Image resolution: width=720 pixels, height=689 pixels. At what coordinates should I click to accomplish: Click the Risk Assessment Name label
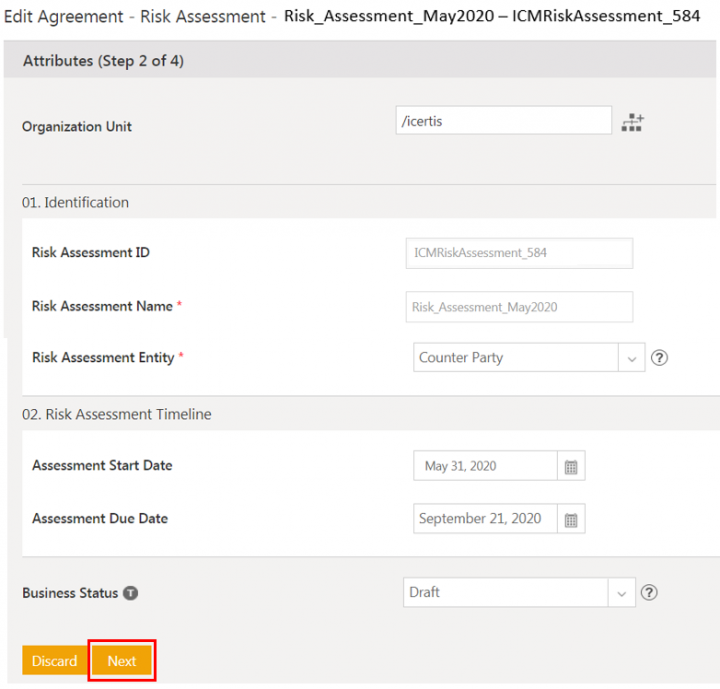102,306
